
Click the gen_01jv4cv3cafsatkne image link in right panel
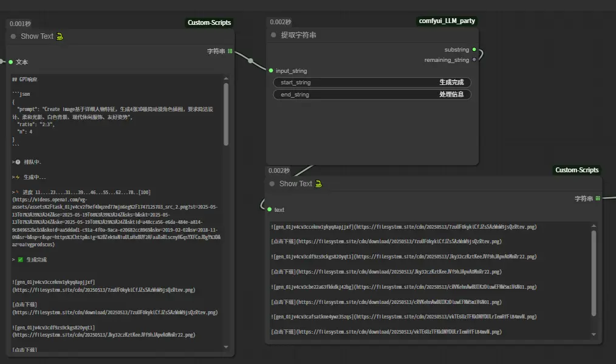coord(404,317)
